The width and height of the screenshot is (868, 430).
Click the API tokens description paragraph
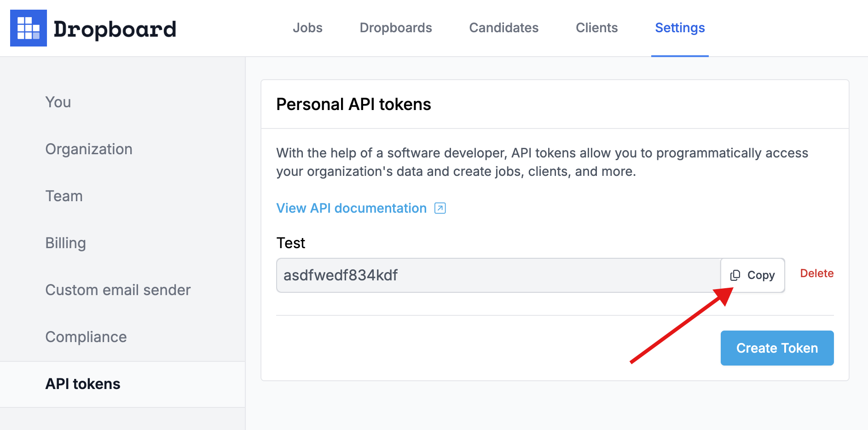542,162
